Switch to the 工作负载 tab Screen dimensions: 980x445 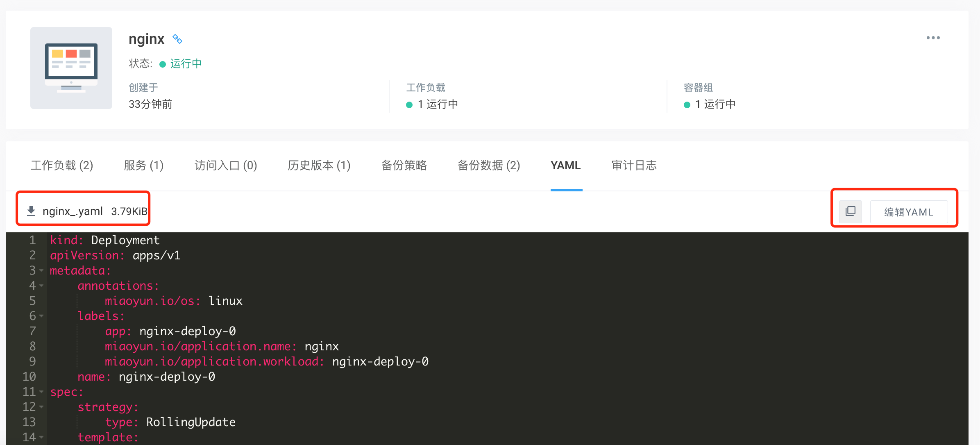tap(62, 166)
